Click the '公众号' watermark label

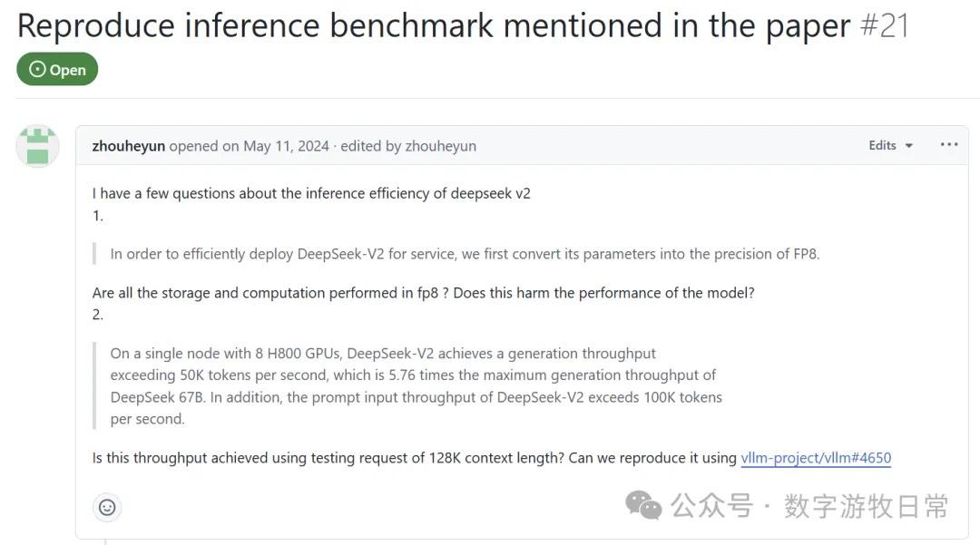pyautogui.click(x=711, y=505)
